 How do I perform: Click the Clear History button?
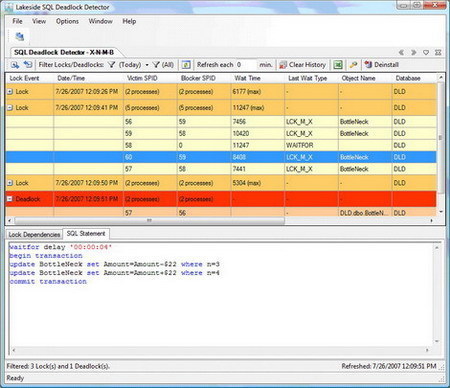coord(303,65)
